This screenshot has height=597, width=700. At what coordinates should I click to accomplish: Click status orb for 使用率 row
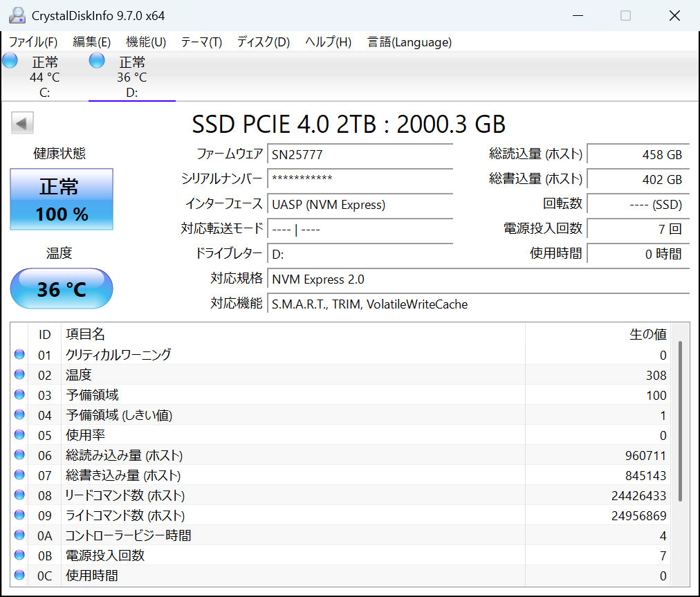coord(19,435)
